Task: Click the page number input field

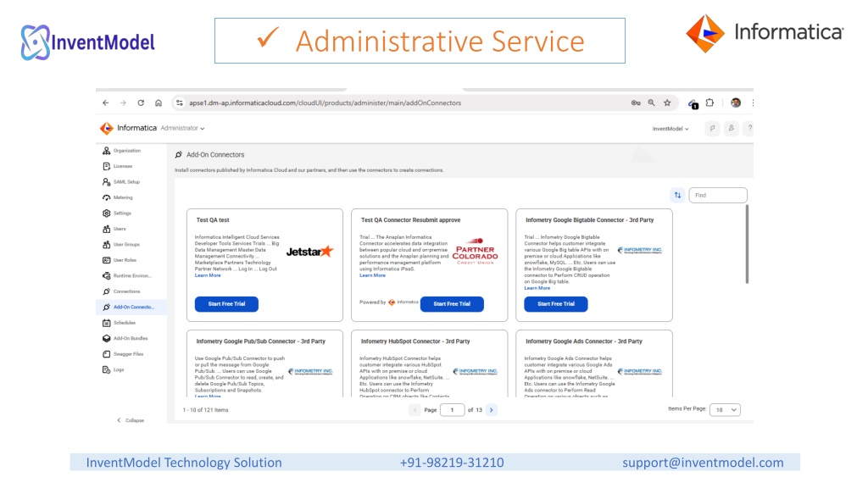Action: tap(453, 410)
